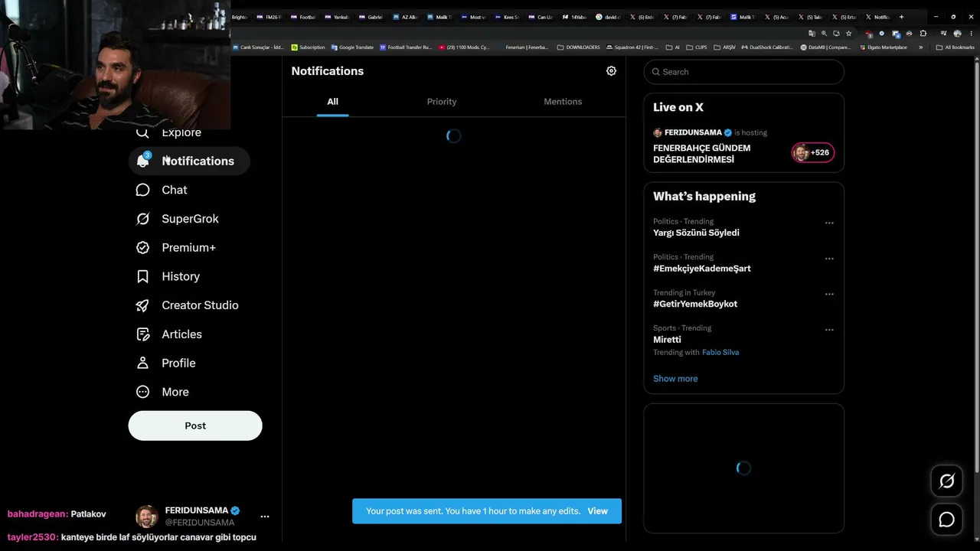Open notification settings gear icon
This screenshot has height=551, width=980.
coord(611,71)
